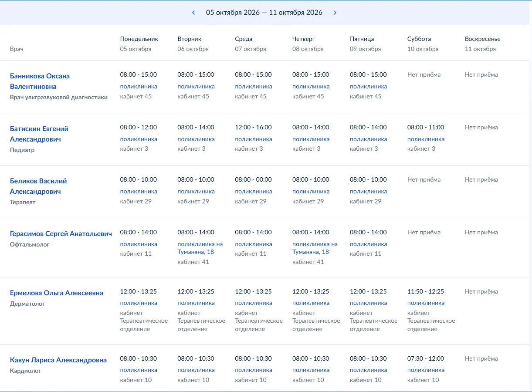
Task: Click Герасимов's Tuesday 'поликлиника на Туманяна, 18' link
Action: pos(200,248)
